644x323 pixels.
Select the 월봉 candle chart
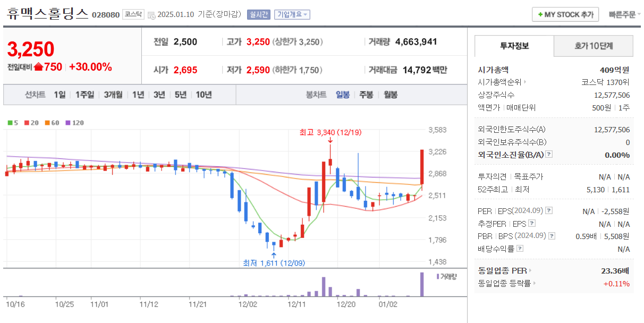(x=390, y=95)
